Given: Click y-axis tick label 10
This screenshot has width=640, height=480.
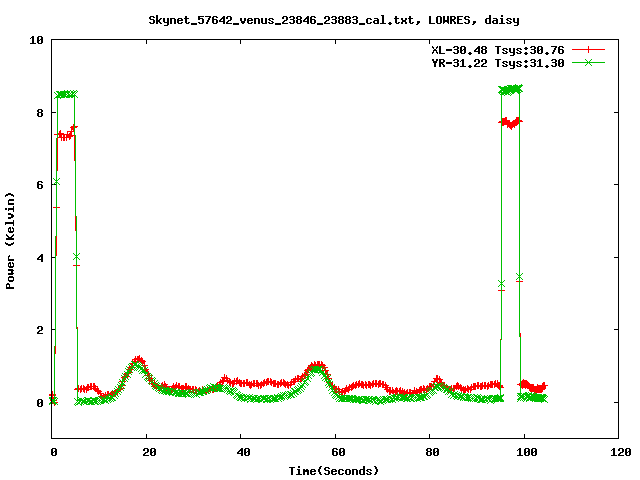Looking at the screenshot, I should (x=36, y=40).
